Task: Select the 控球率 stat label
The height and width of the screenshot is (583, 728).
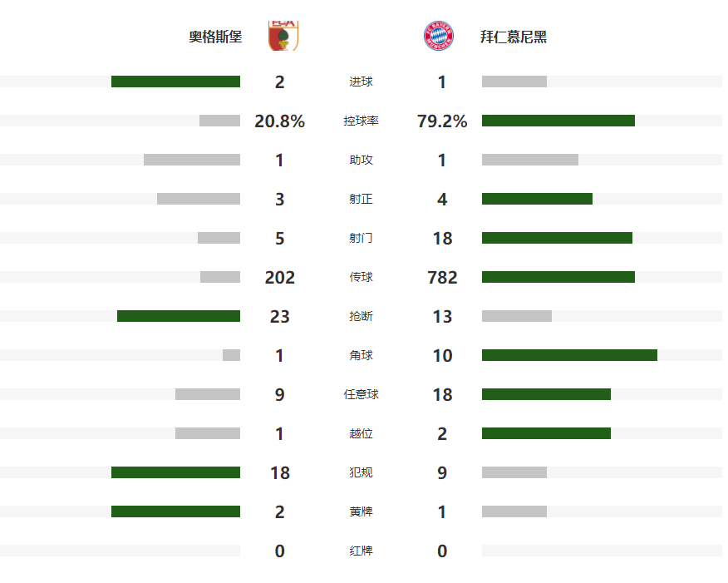Action: (x=361, y=121)
